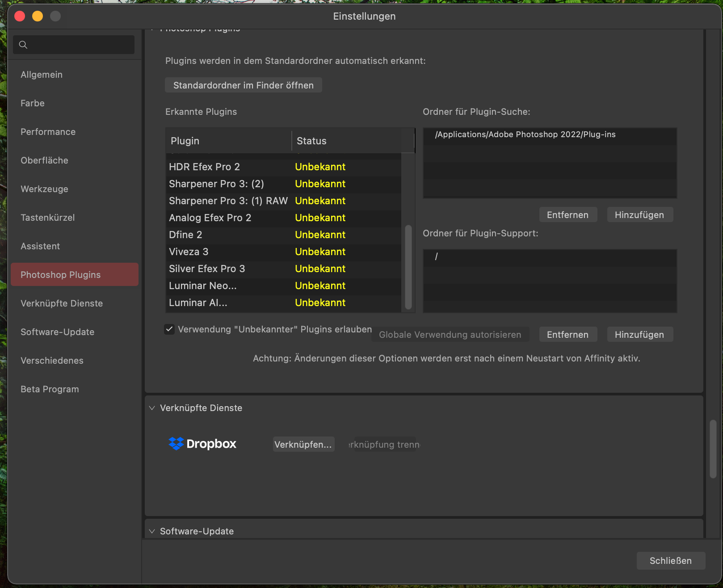723x588 pixels.
Task: Click Entfernen under Plugin-Suche folders
Action: pos(568,214)
